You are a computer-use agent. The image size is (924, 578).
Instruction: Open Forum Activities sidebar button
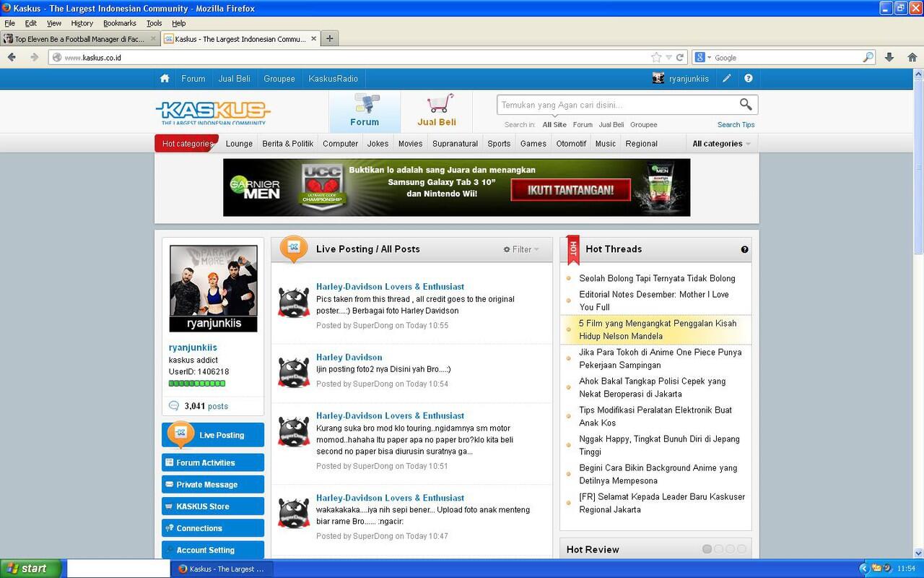point(213,463)
